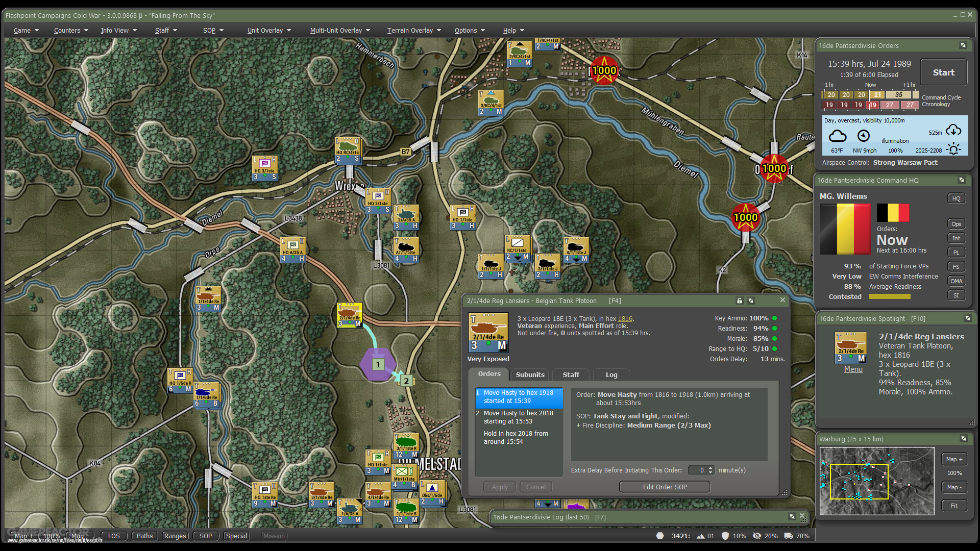Image resolution: width=980 pixels, height=551 pixels.
Task: Open the Unit Overlay dropdown menu
Action: coord(268,31)
